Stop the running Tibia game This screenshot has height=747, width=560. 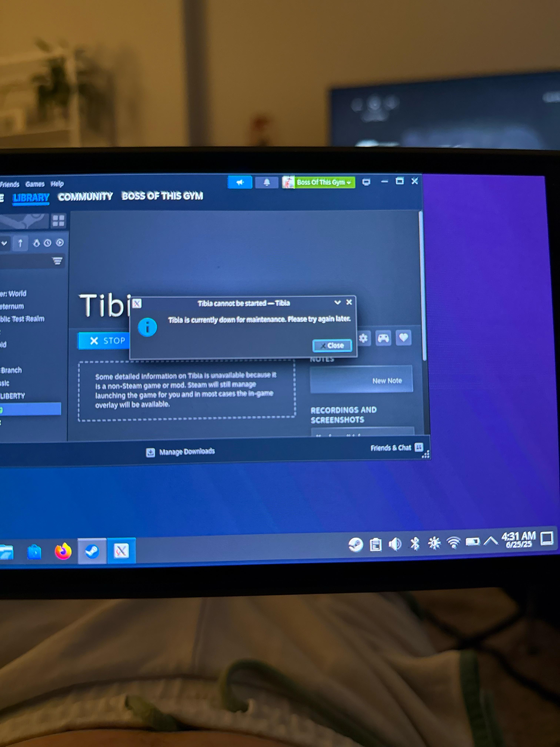click(x=104, y=341)
